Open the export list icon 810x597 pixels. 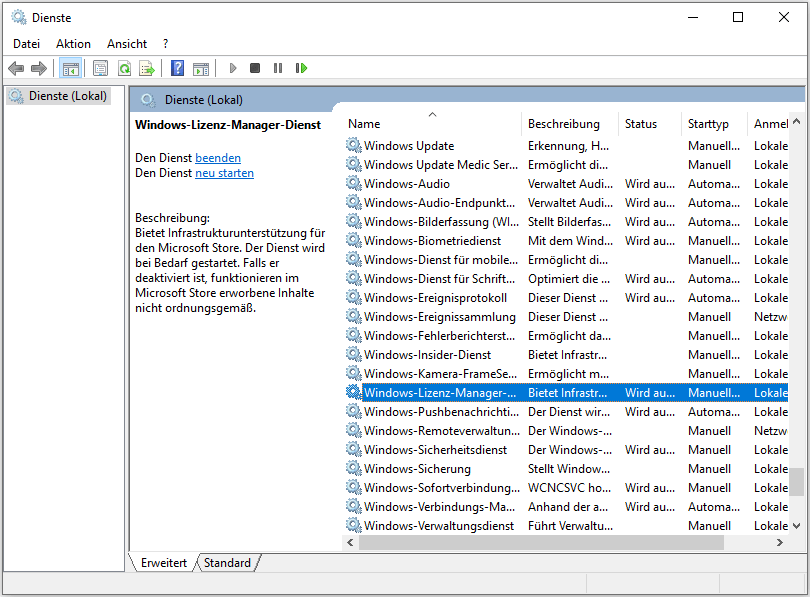[x=146, y=68]
